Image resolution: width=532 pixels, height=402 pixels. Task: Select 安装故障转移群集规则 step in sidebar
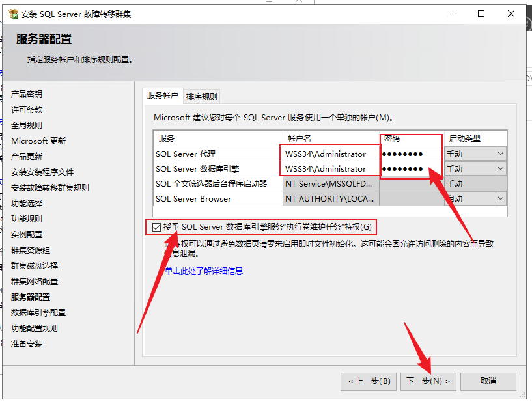50,187
